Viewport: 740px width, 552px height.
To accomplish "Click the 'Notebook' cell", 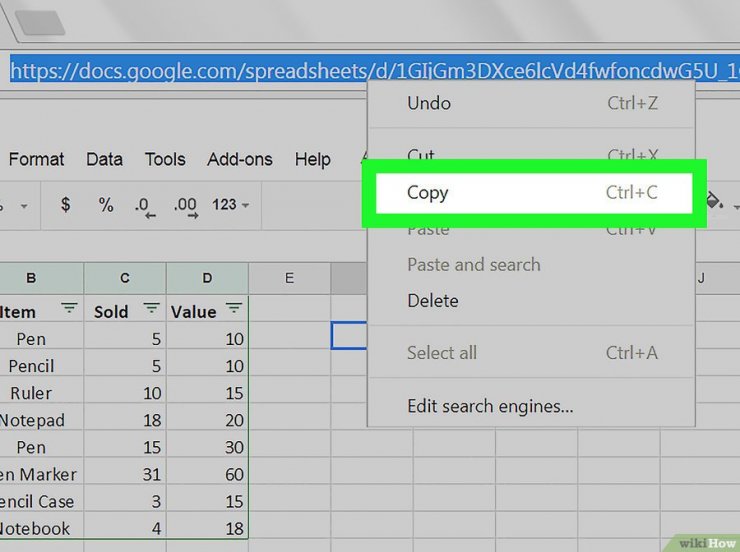I will coord(42,528).
